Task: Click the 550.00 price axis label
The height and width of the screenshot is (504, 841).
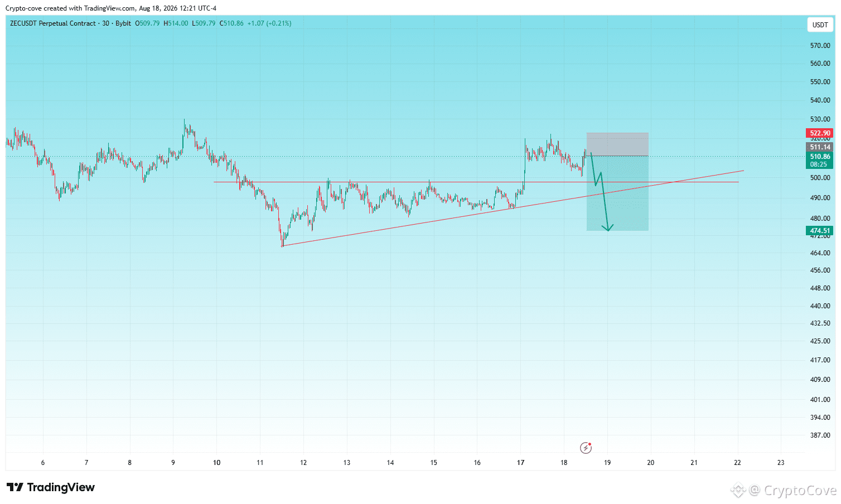Action: click(820, 82)
